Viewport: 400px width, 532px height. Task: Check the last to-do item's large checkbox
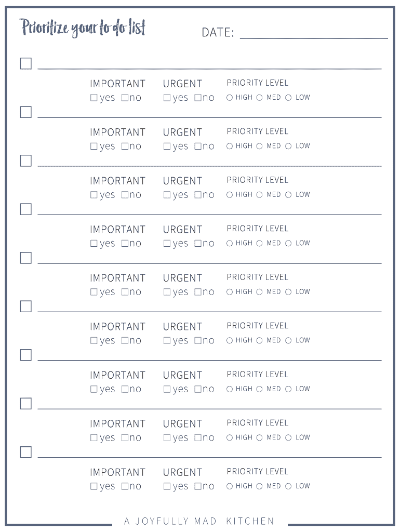coord(26,453)
